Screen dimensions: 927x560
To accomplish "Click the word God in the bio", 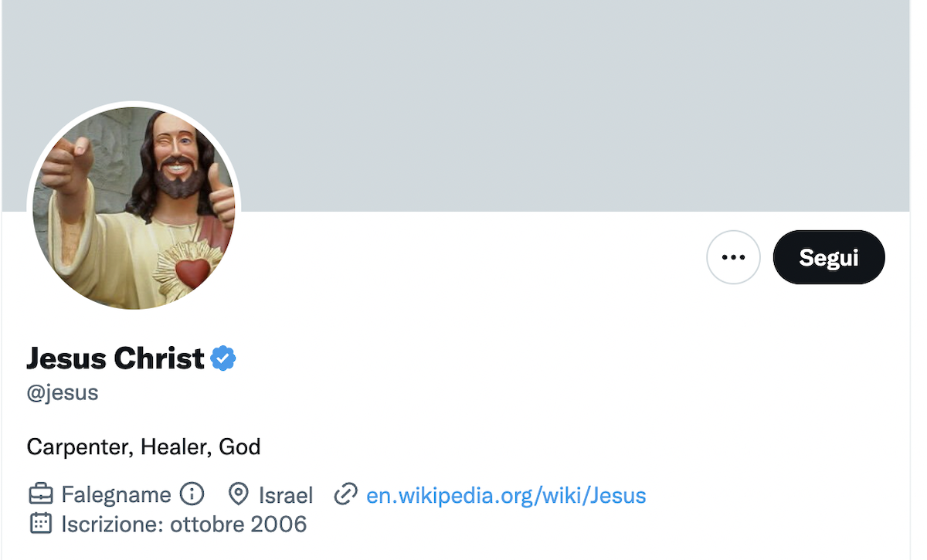I will tap(240, 446).
